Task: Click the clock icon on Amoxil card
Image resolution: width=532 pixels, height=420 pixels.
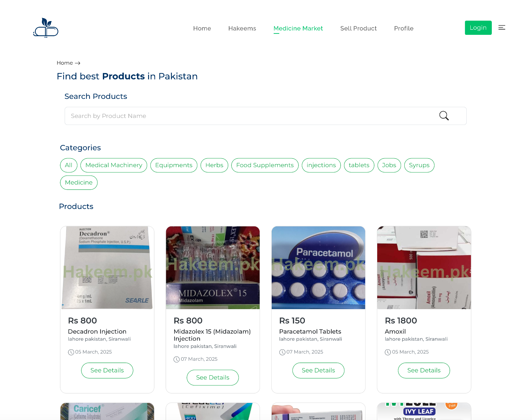Action: 388,352
